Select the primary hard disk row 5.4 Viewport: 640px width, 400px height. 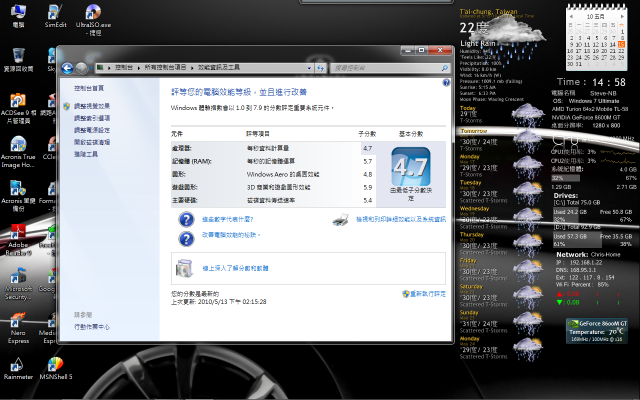coord(273,200)
